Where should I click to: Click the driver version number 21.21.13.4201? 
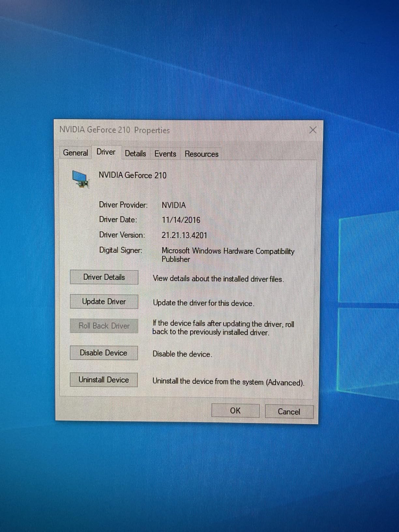pos(184,235)
